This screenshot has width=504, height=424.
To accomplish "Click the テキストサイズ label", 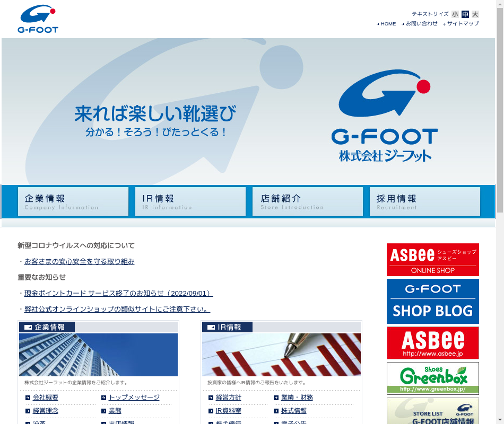I will click(430, 14).
